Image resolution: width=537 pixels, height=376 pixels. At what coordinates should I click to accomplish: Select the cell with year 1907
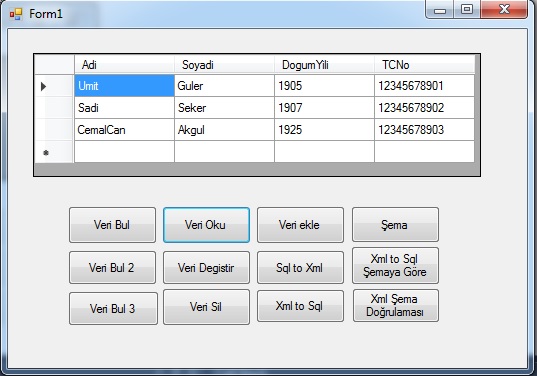point(324,108)
